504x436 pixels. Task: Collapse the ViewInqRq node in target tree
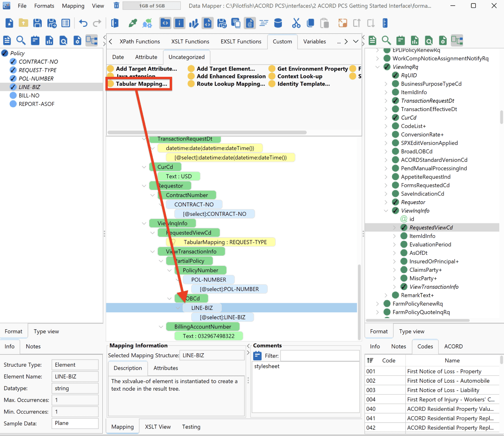tap(378, 67)
